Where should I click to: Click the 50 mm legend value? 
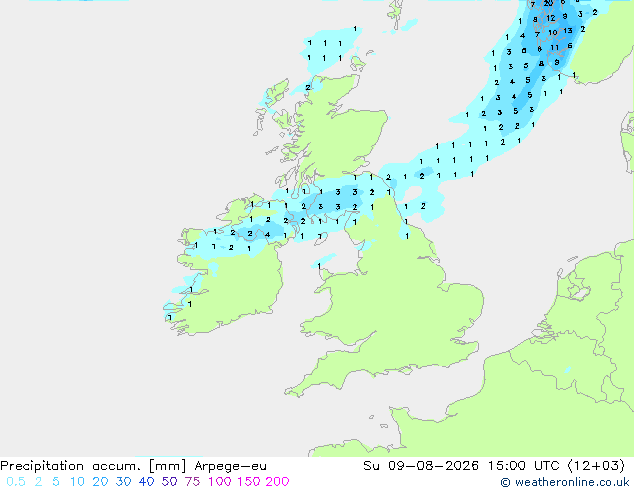point(169,482)
